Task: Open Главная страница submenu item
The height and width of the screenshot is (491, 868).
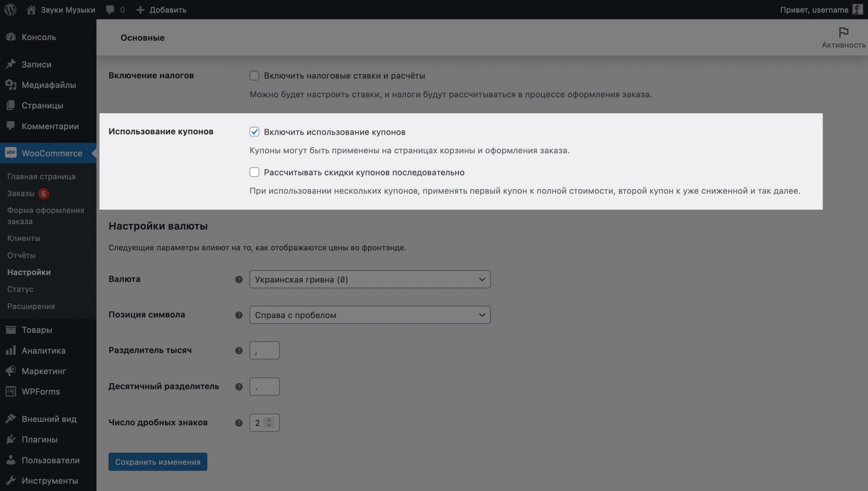Action: [x=41, y=176]
